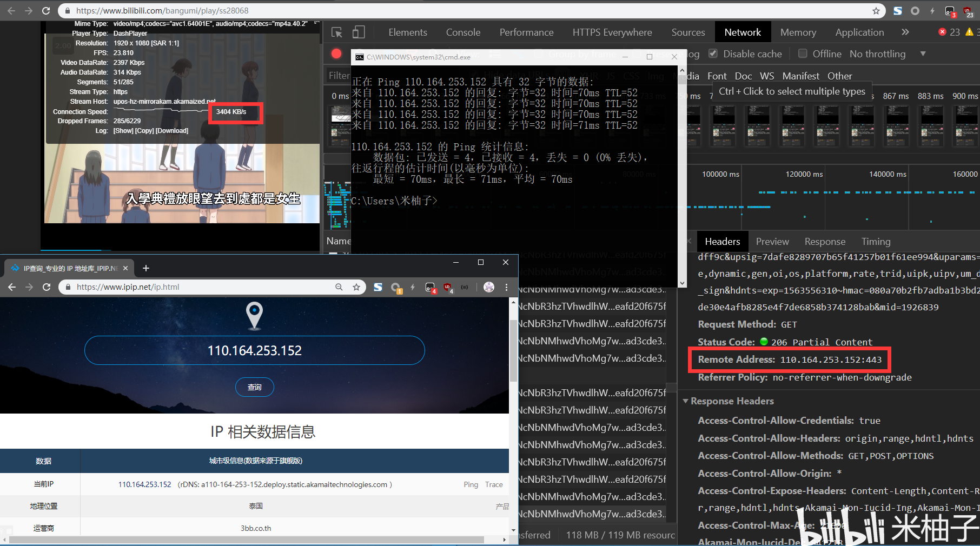Click the blue S extension icon
Screen dimensions: 980x546
point(378,287)
